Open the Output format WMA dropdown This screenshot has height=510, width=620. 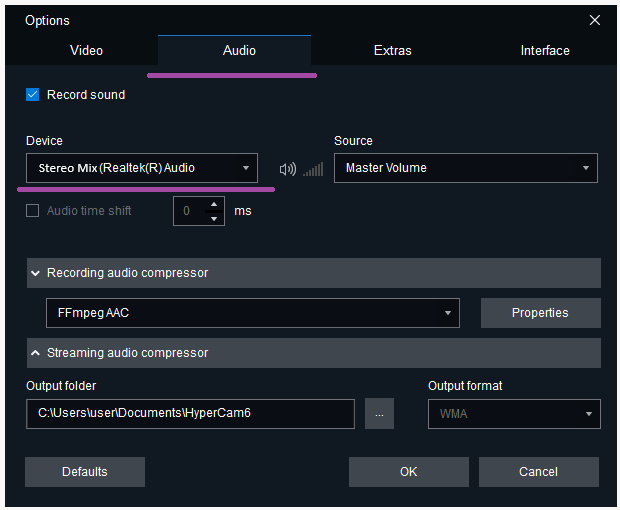pos(514,414)
